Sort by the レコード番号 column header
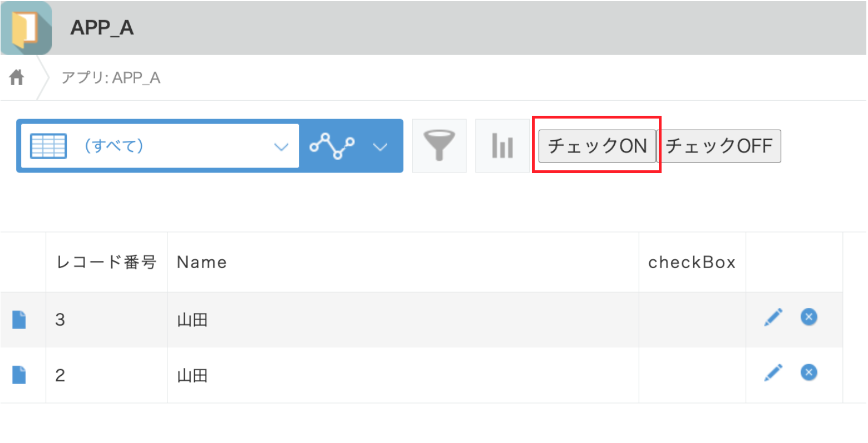The height and width of the screenshot is (443, 868). click(106, 262)
